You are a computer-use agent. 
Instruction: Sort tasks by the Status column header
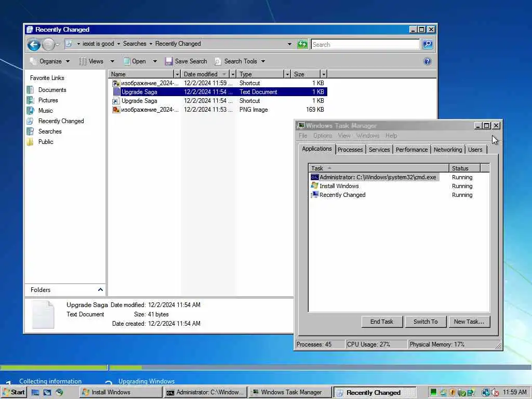click(x=464, y=168)
